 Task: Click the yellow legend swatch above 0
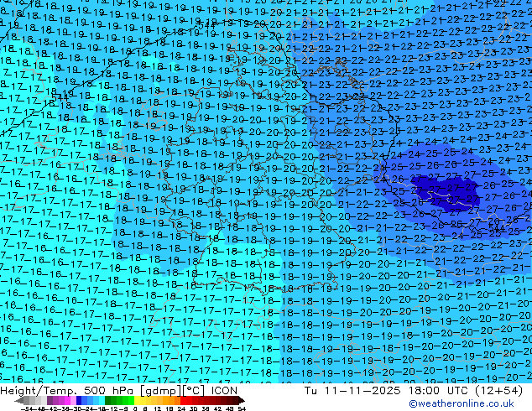138,400
